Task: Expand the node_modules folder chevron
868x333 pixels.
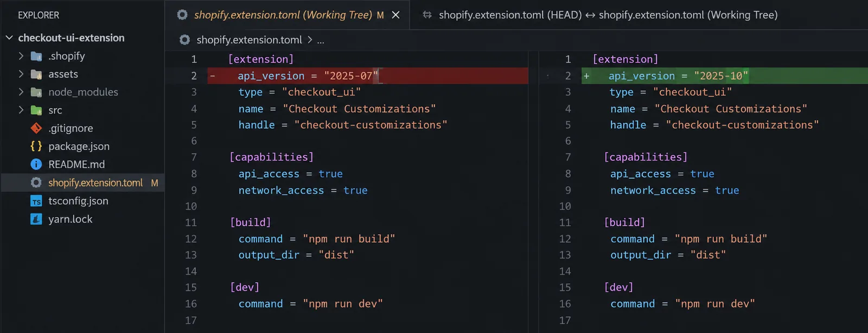Action: coord(21,92)
